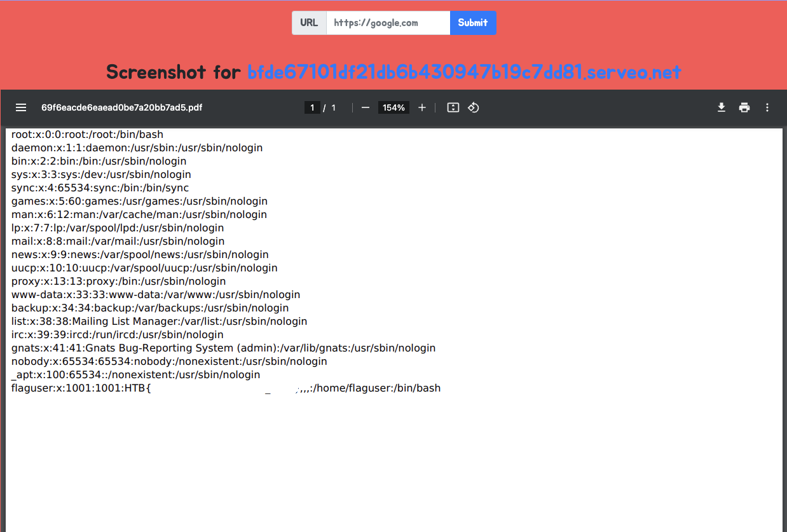Image resolution: width=787 pixels, height=532 pixels.
Task: Focus the URL input with https://google.com placeholder
Action: 388,23
